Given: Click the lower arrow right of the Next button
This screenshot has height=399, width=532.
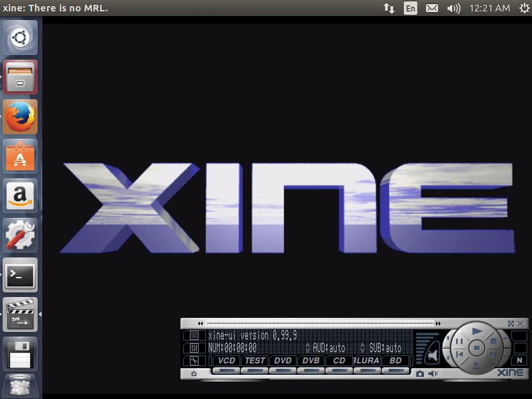Looking at the screenshot, I should [506, 357].
